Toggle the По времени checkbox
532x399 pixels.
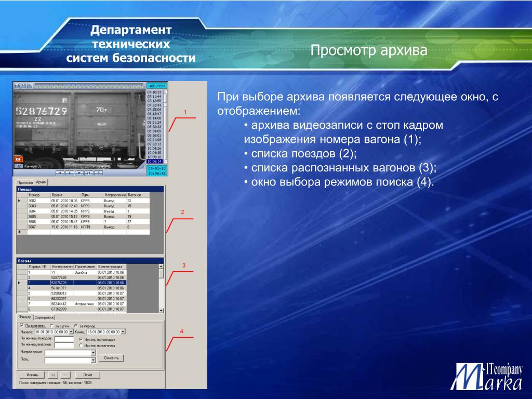21,325
